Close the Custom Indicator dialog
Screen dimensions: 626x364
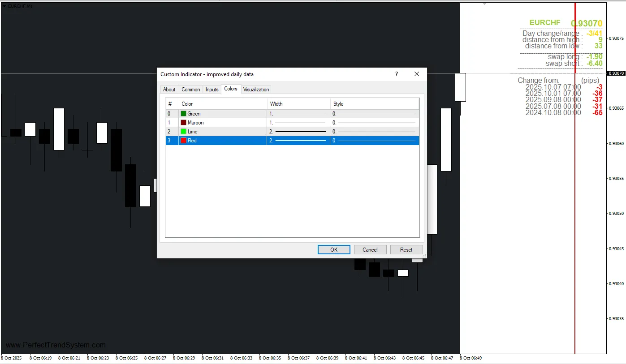coord(417,74)
